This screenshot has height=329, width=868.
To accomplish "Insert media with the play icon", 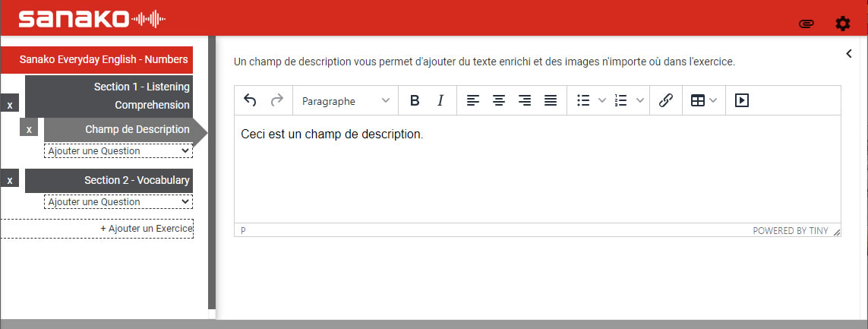I will (x=742, y=100).
